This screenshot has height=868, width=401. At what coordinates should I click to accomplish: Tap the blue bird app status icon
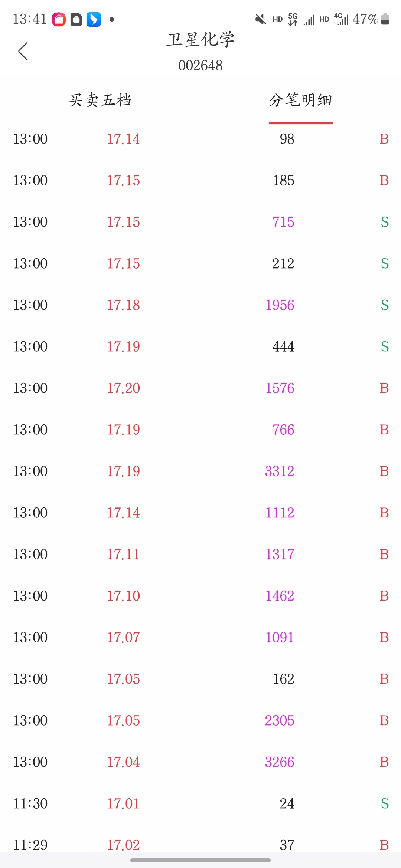pos(94,19)
